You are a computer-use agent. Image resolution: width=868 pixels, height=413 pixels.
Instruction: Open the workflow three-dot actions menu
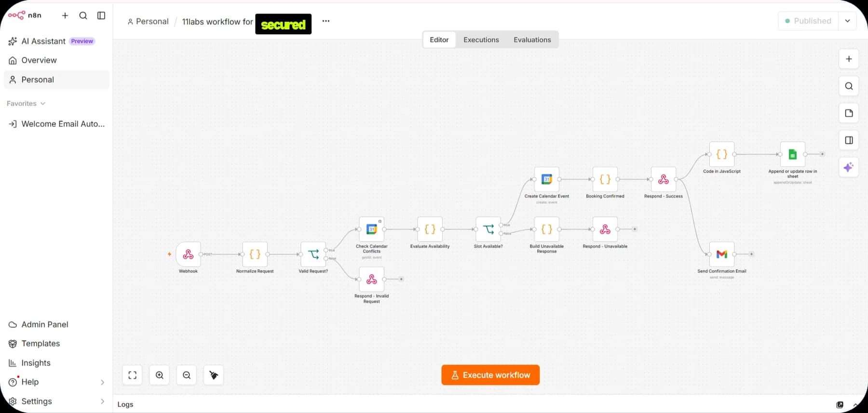click(x=326, y=21)
